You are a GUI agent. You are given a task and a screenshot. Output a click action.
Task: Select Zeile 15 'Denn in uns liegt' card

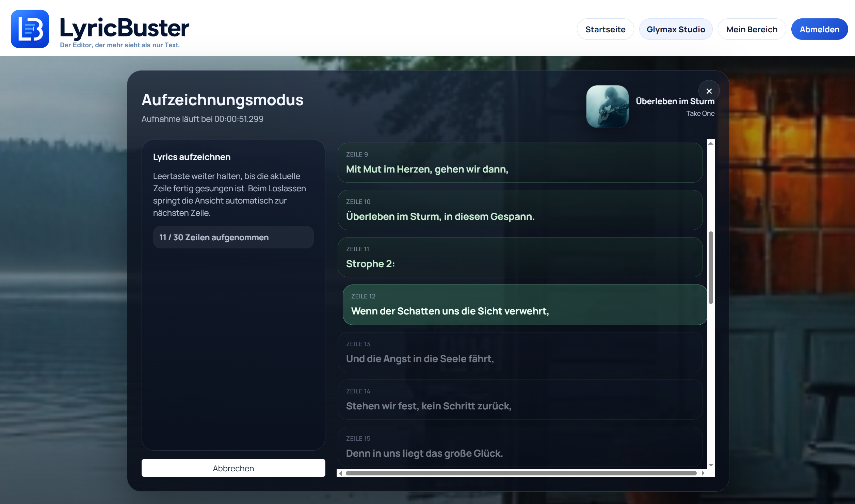(x=520, y=447)
